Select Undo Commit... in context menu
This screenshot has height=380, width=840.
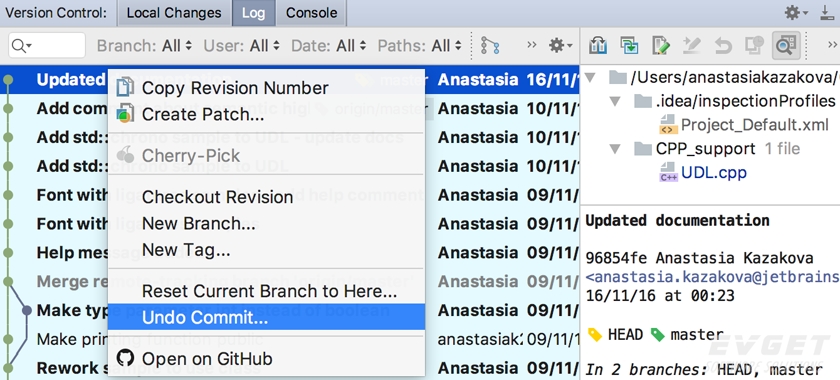[x=266, y=317]
